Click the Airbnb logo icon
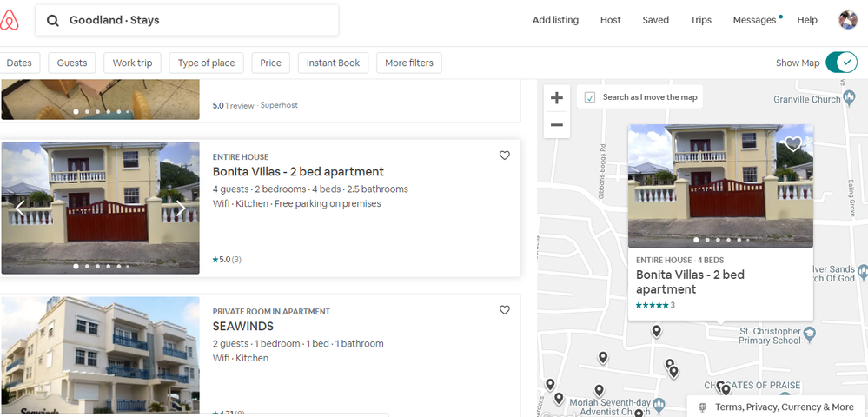This screenshot has height=417, width=868. pos(10,20)
